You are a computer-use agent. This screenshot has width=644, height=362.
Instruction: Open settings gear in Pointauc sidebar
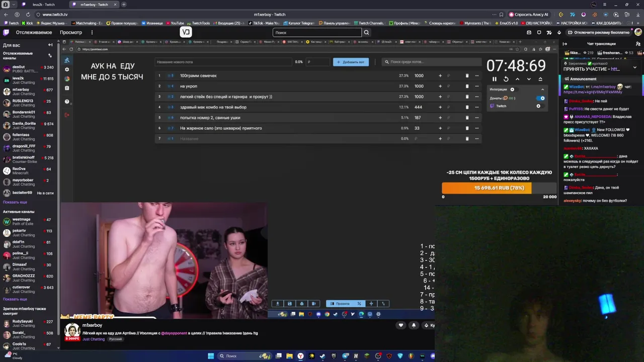click(x=67, y=69)
